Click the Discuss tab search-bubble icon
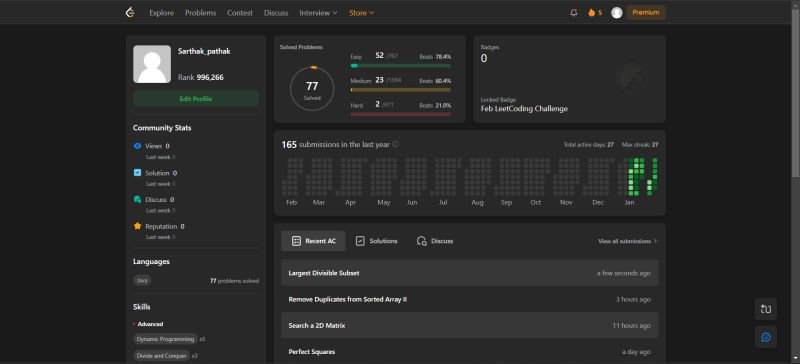 point(421,241)
